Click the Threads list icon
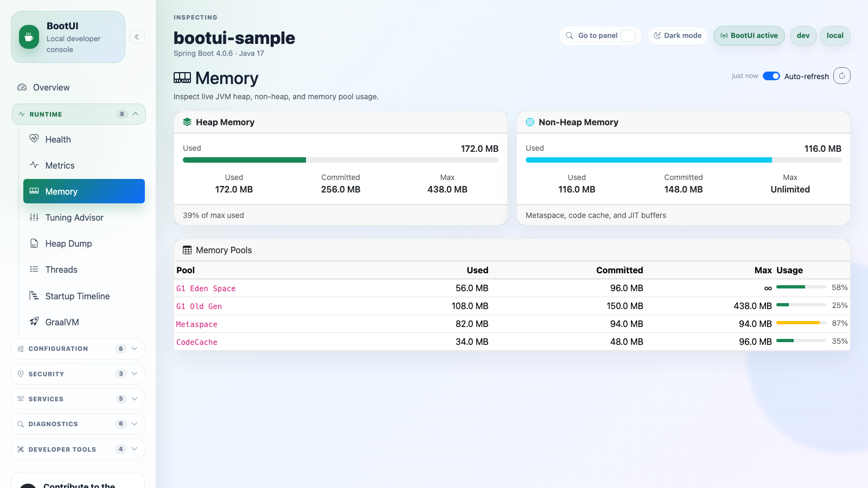Image resolution: width=868 pixels, height=488 pixels. [34, 269]
